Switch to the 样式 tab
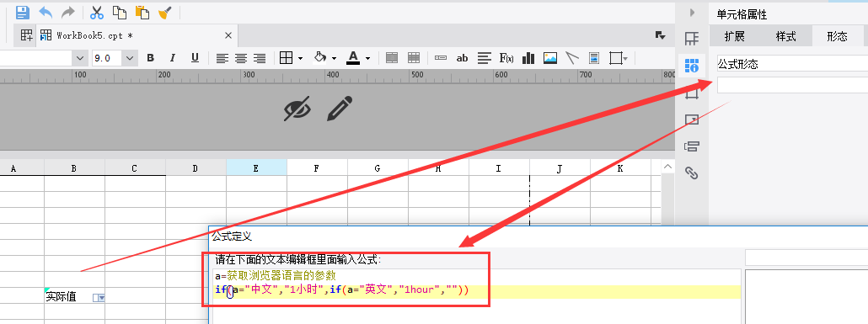 (x=785, y=36)
